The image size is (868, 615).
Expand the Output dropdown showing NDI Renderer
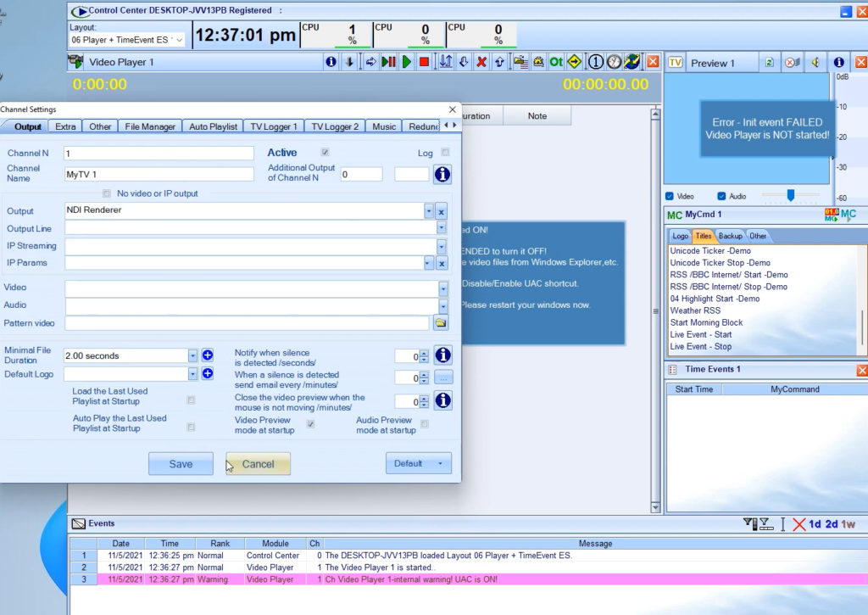(x=429, y=210)
